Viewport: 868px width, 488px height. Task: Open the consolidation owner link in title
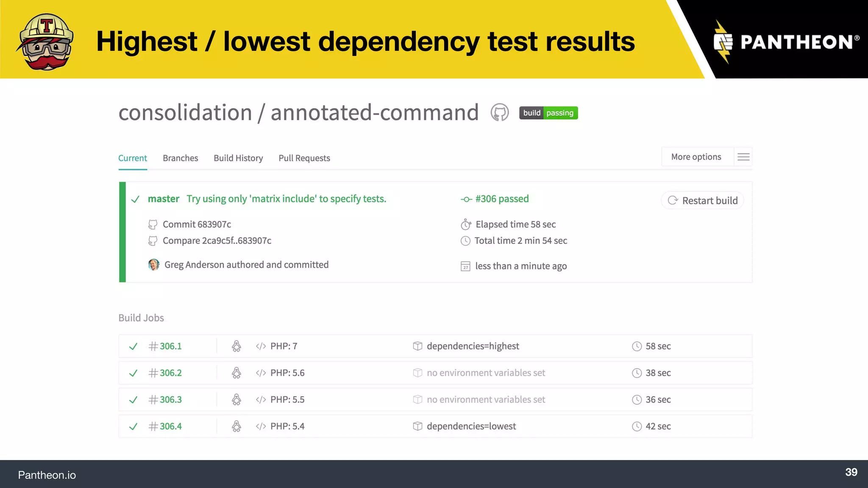pos(185,112)
